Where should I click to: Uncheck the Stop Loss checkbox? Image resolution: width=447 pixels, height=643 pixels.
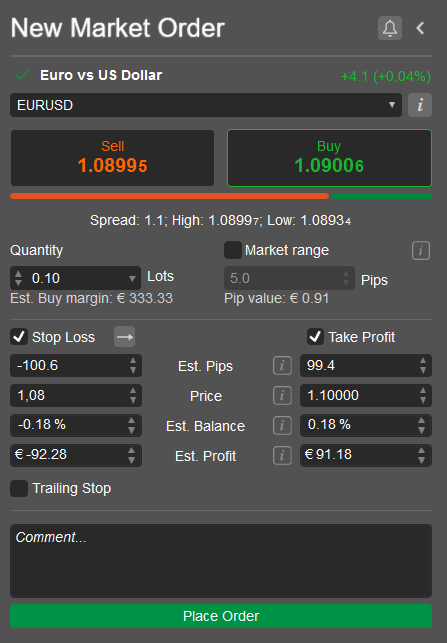coord(19,337)
